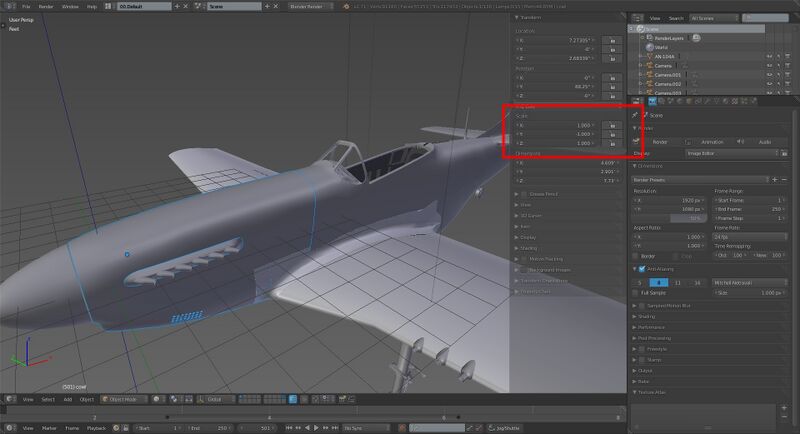The image size is (800, 434).
Task: Add a new render preset with plus
Action: (x=775, y=180)
